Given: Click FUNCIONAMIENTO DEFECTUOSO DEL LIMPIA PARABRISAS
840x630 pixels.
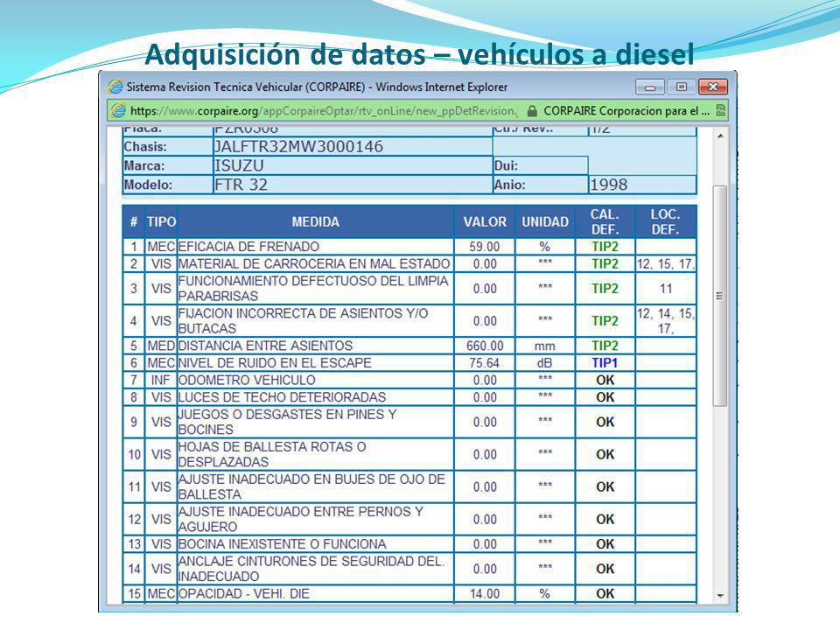Looking at the screenshot, I should pyautogui.click(x=313, y=288).
